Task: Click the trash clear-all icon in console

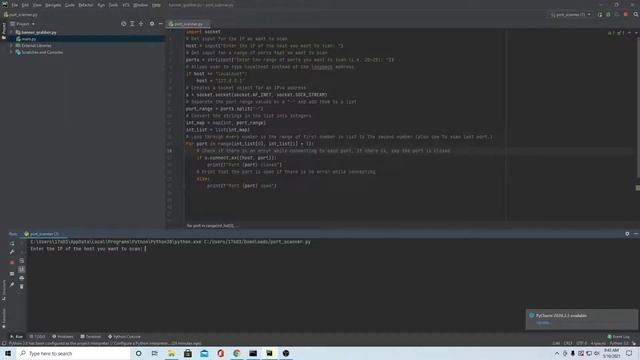Action: 22,287
